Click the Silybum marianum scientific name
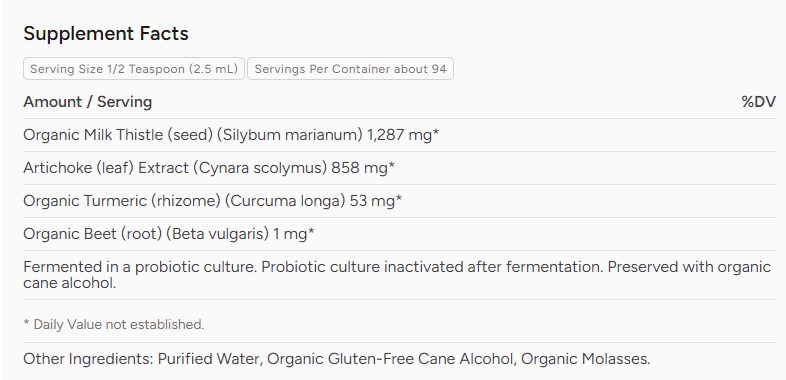 [x=291, y=135]
